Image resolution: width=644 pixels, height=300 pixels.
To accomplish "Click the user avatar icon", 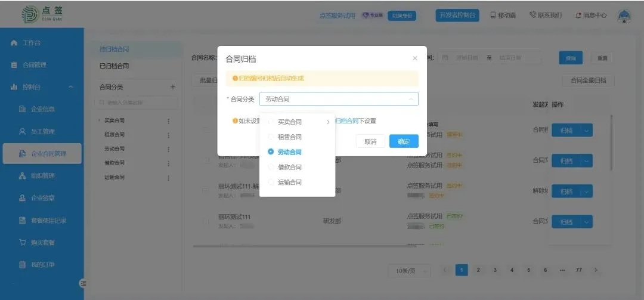I will [624, 16].
